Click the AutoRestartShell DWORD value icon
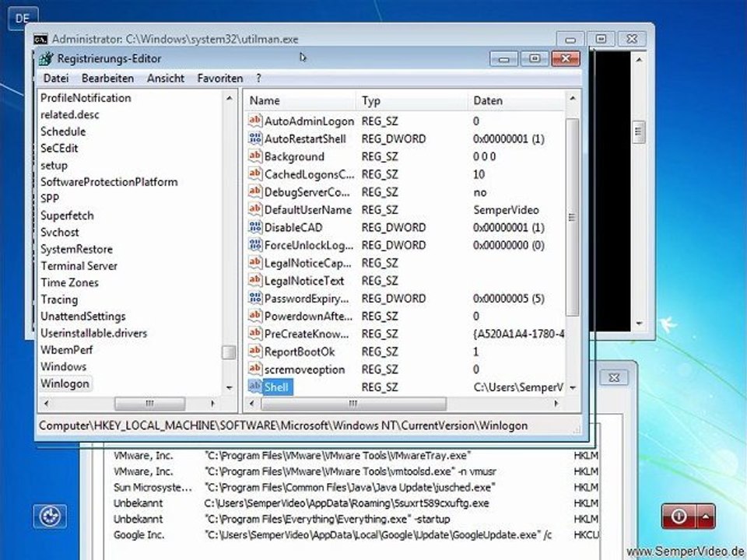 click(255, 138)
